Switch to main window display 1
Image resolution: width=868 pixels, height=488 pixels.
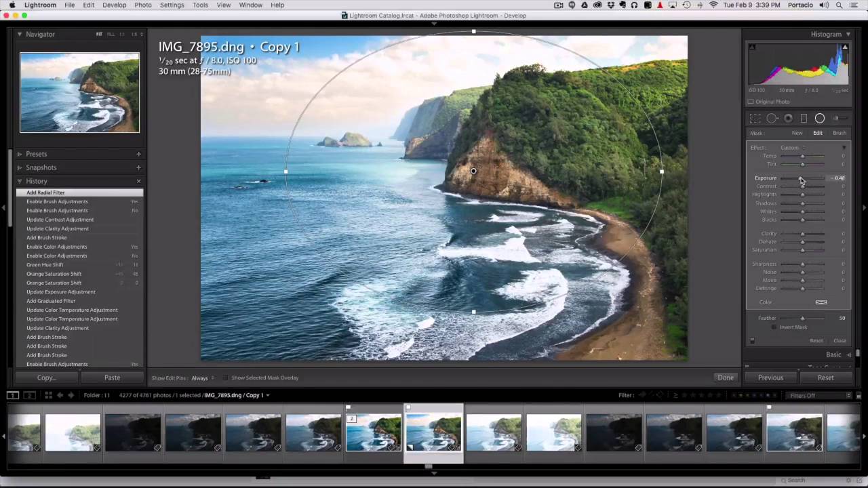click(x=13, y=395)
